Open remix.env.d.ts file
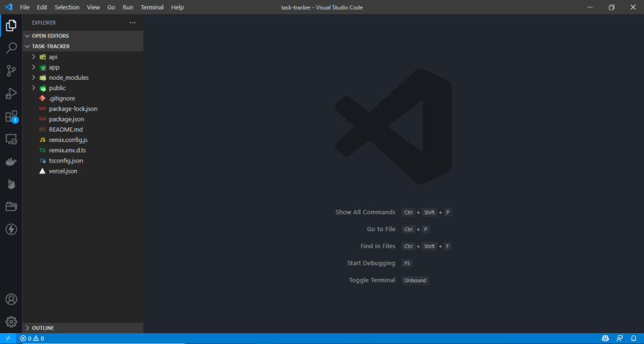Viewport: 644px width, 344px height. click(x=83, y=150)
